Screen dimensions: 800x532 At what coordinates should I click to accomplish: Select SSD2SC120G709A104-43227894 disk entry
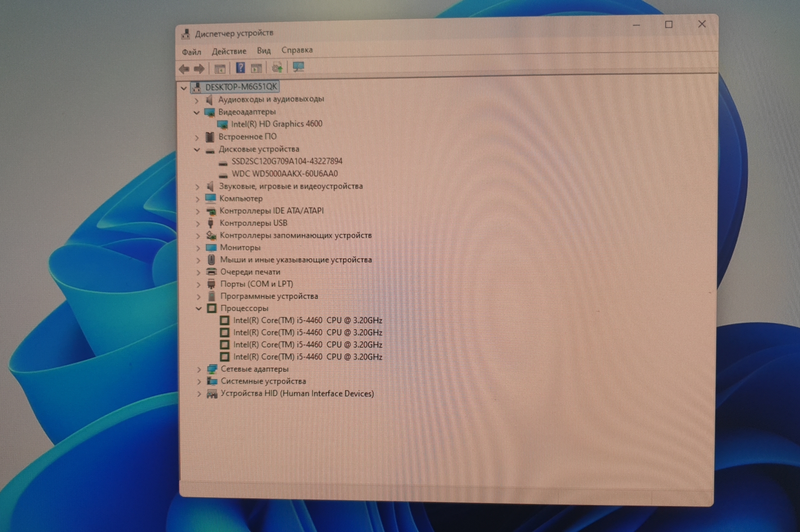[287, 161]
